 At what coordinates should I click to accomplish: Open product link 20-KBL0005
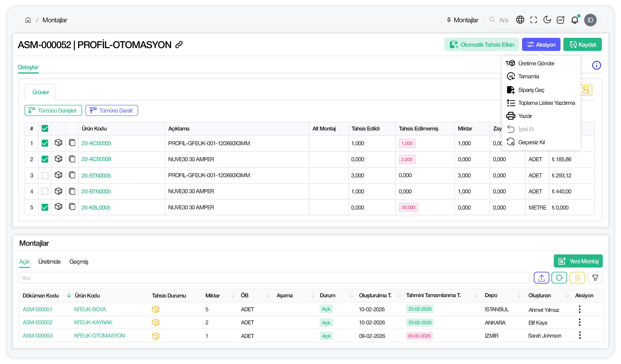(96, 207)
